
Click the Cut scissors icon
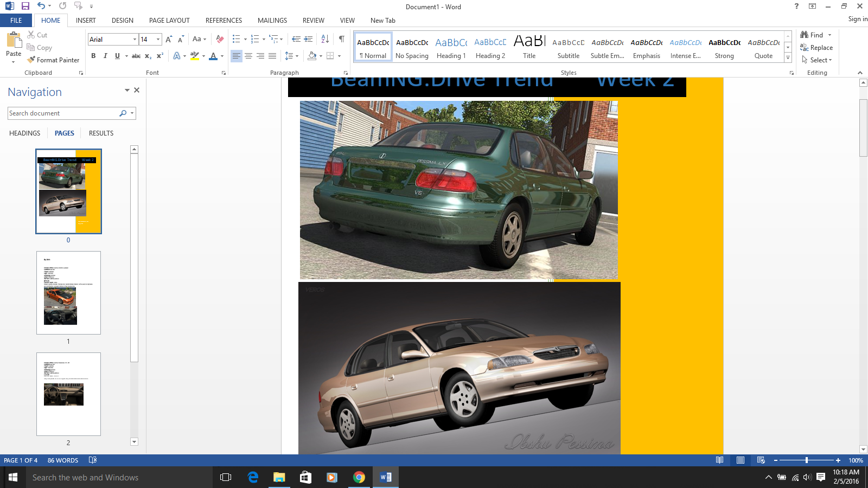[x=31, y=35]
